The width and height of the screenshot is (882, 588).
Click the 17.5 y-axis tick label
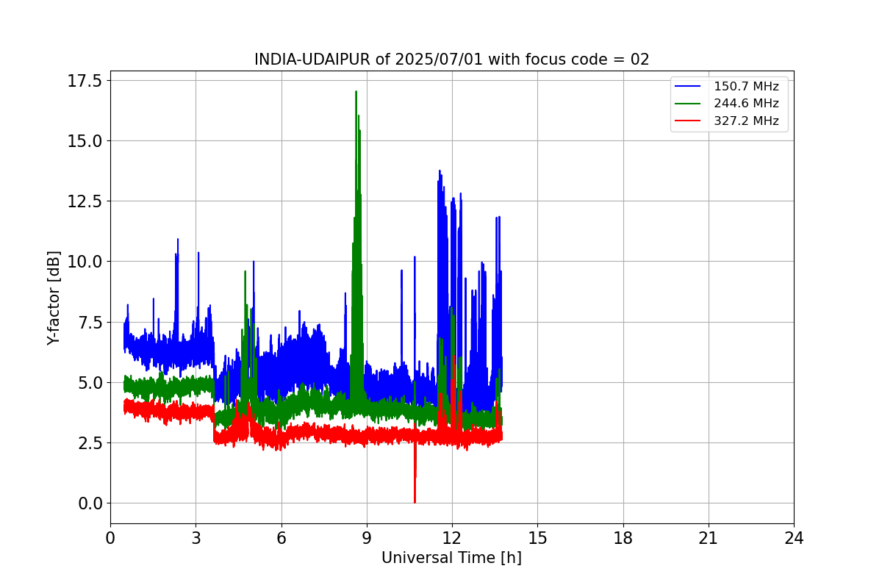click(85, 81)
